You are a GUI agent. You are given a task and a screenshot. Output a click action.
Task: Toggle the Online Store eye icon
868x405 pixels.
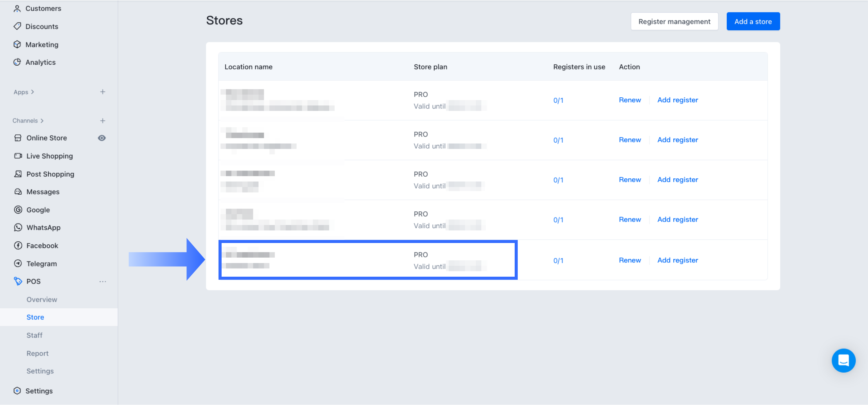(102, 138)
